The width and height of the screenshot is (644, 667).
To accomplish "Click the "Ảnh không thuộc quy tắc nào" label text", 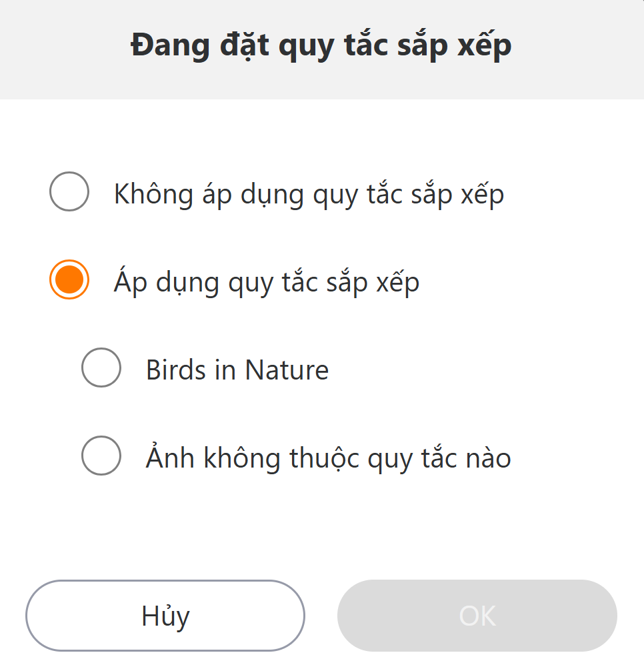I will (x=328, y=458).
